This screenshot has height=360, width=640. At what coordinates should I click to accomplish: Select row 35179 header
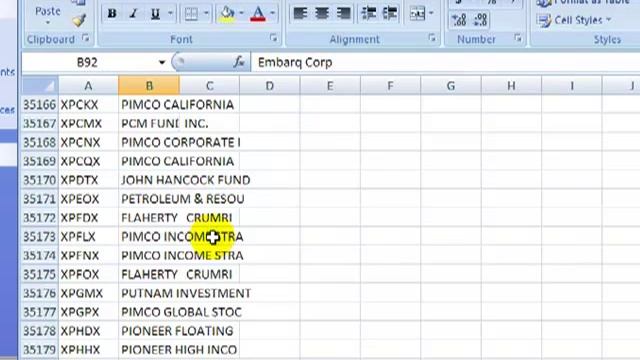pos(40,350)
